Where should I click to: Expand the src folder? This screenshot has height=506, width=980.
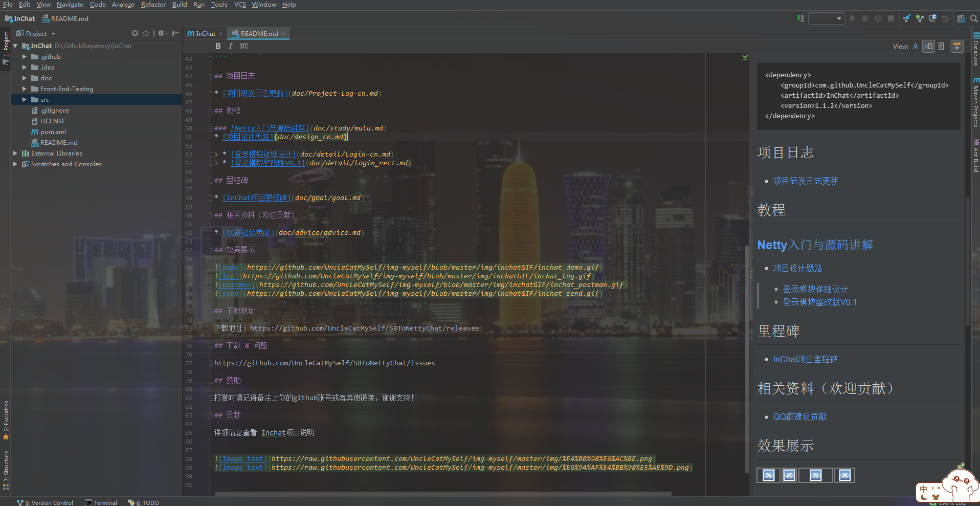pos(24,99)
